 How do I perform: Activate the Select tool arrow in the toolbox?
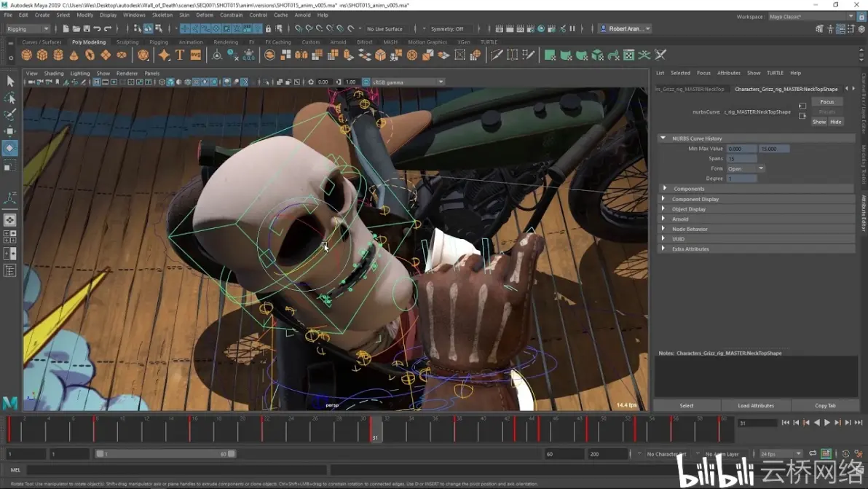[x=10, y=81]
